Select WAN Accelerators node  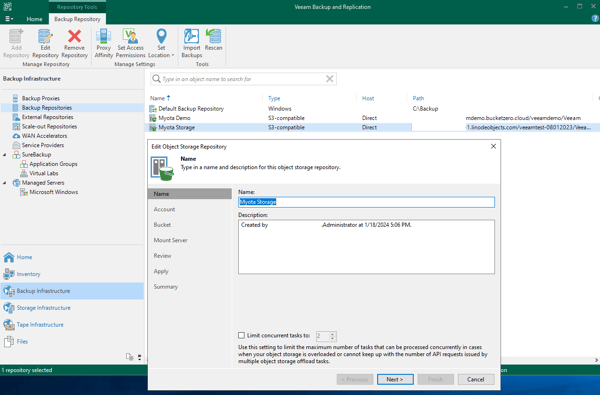click(x=44, y=136)
